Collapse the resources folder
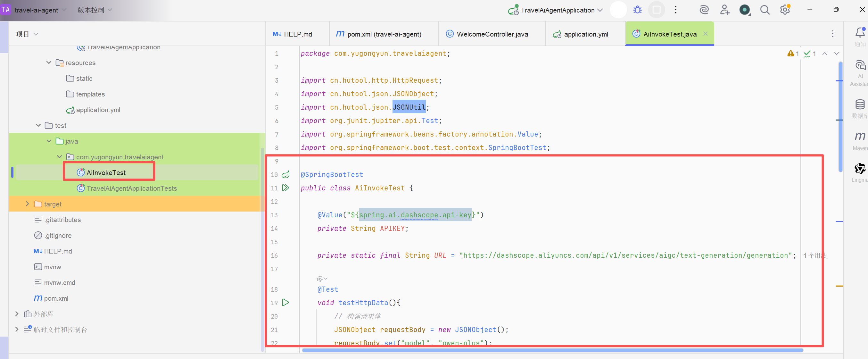868x359 pixels. 48,63
